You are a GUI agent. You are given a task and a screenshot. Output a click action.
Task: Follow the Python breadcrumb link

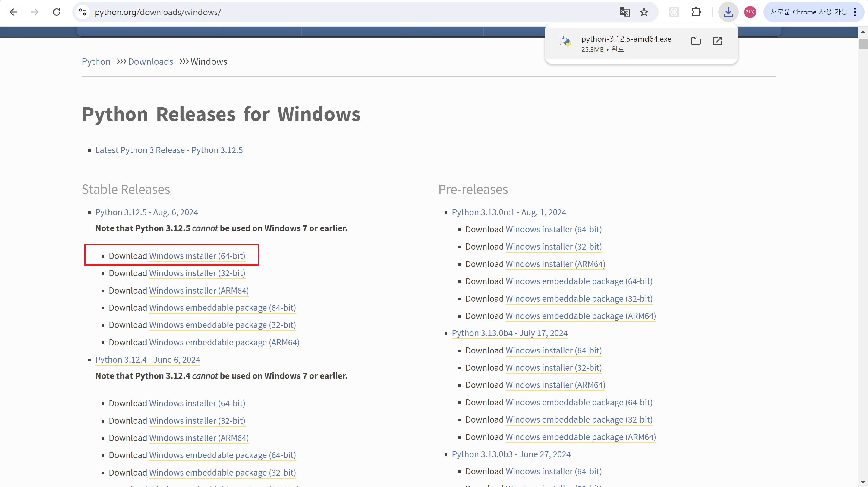[x=96, y=62]
